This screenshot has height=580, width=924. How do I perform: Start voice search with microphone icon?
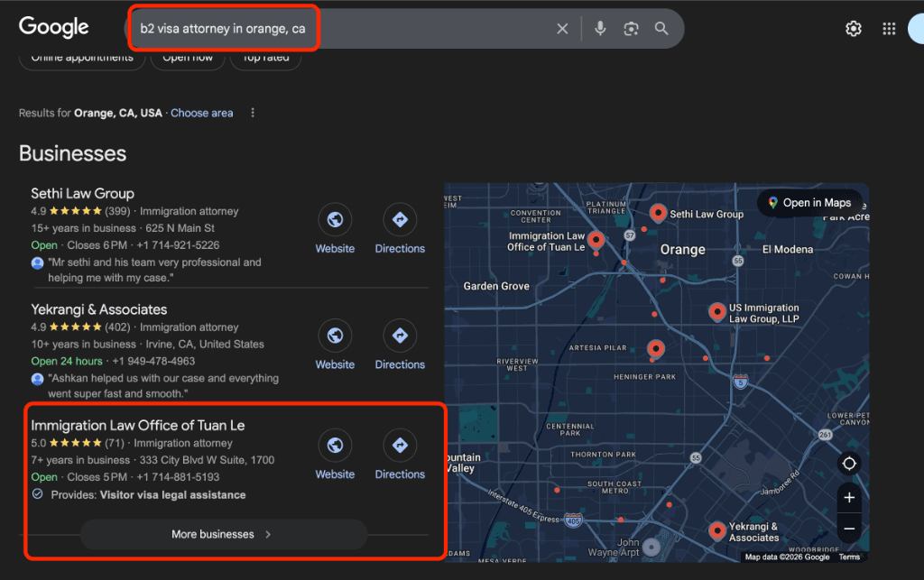pos(600,28)
